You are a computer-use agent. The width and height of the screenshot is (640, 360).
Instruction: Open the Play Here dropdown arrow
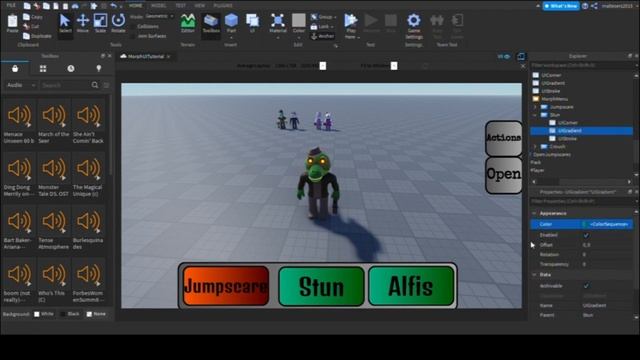coord(358,37)
